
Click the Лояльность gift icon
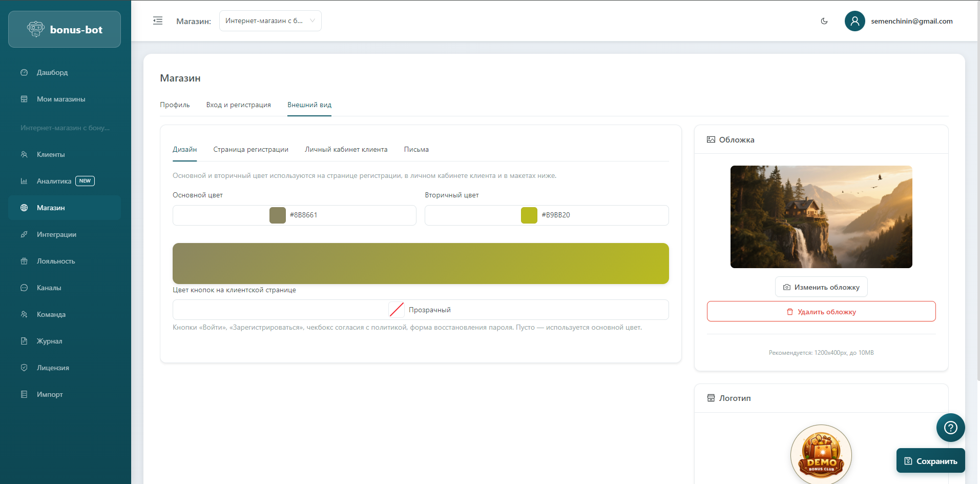24,261
